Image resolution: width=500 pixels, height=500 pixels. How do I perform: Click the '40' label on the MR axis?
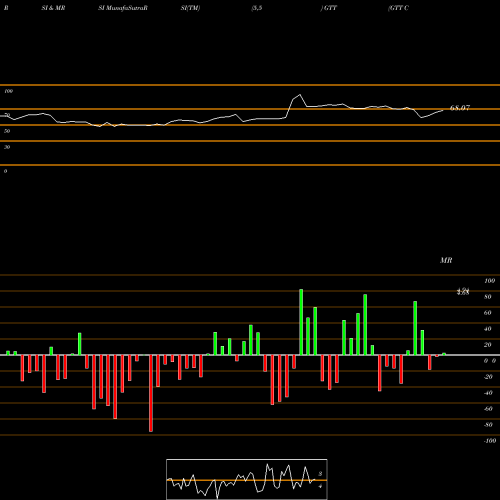tap(488, 329)
